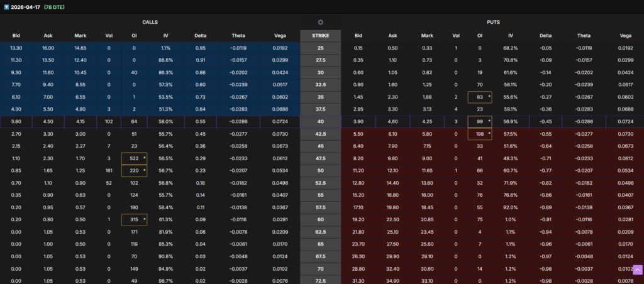Sort calls by the Delta column header
The width and height of the screenshot is (644, 284).
click(x=201, y=36)
